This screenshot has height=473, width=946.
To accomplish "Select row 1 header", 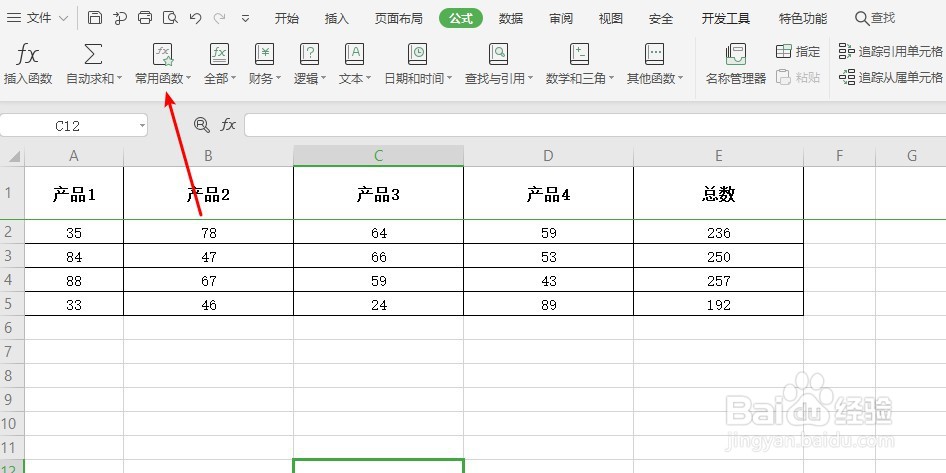I will click(12, 193).
